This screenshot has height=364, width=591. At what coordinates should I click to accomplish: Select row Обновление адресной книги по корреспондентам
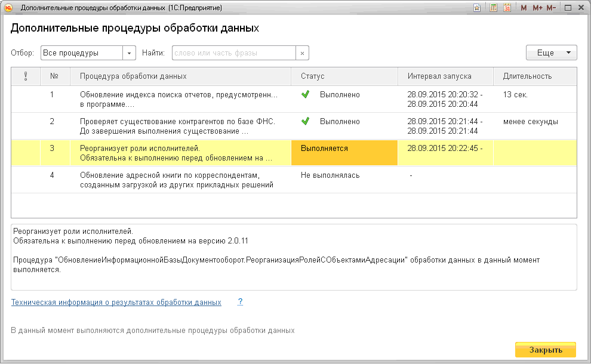(294, 180)
